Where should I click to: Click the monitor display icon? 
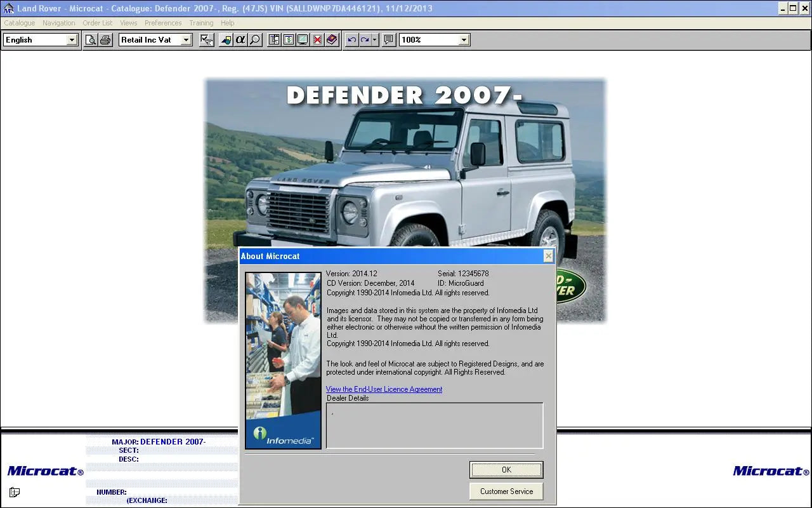tap(303, 39)
